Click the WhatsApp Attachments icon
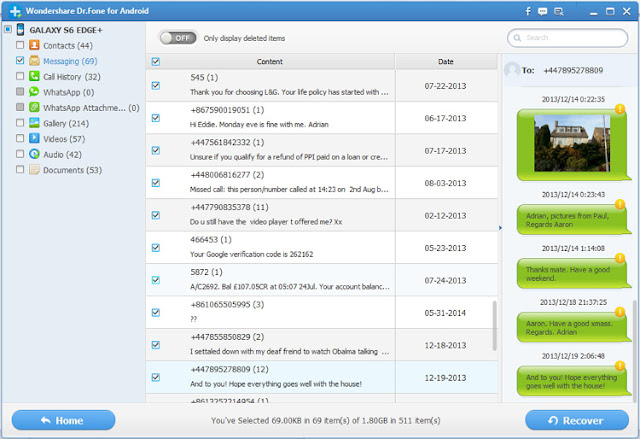The image size is (640, 439). (x=34, y=107)
